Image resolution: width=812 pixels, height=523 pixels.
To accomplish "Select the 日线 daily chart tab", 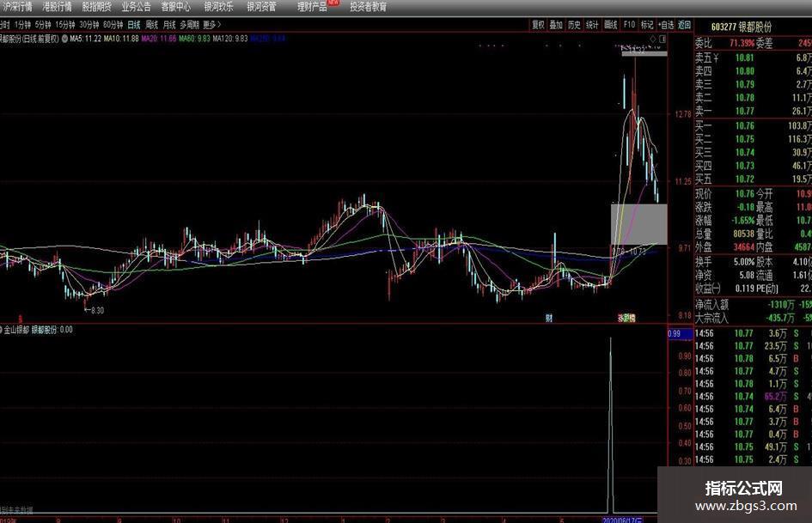I will 134,24.
